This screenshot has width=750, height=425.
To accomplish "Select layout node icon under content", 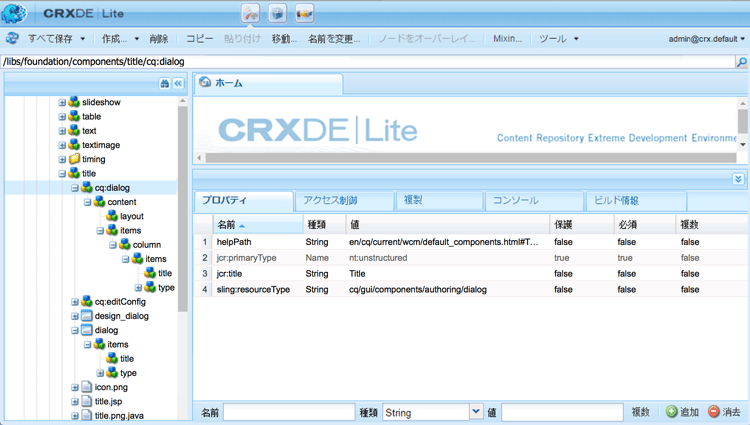I will coord(112,216).
